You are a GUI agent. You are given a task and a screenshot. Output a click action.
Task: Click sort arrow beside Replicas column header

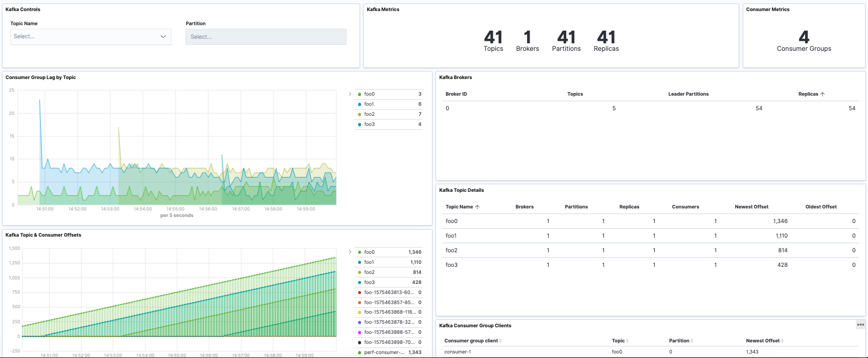tap(823, 94)
